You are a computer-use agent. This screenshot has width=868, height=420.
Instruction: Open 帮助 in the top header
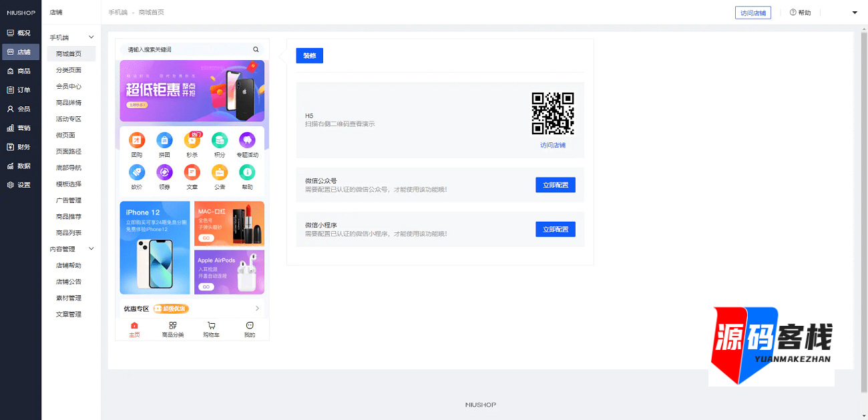tap(801, 13)
